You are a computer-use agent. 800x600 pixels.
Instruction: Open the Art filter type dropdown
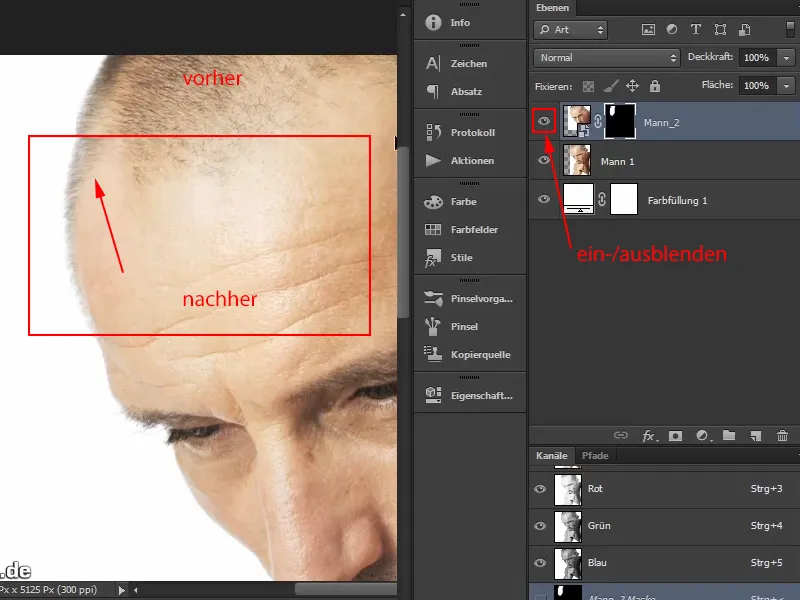[571, 30]
